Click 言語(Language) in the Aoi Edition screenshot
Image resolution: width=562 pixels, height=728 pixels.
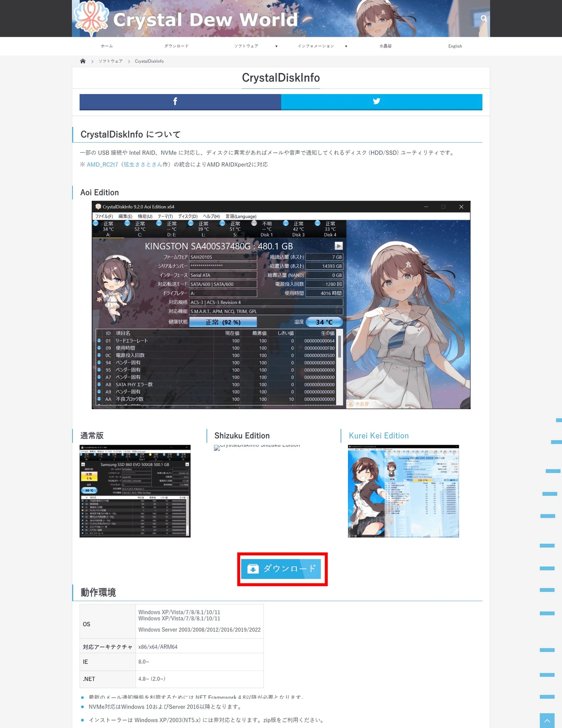point(241,216)
